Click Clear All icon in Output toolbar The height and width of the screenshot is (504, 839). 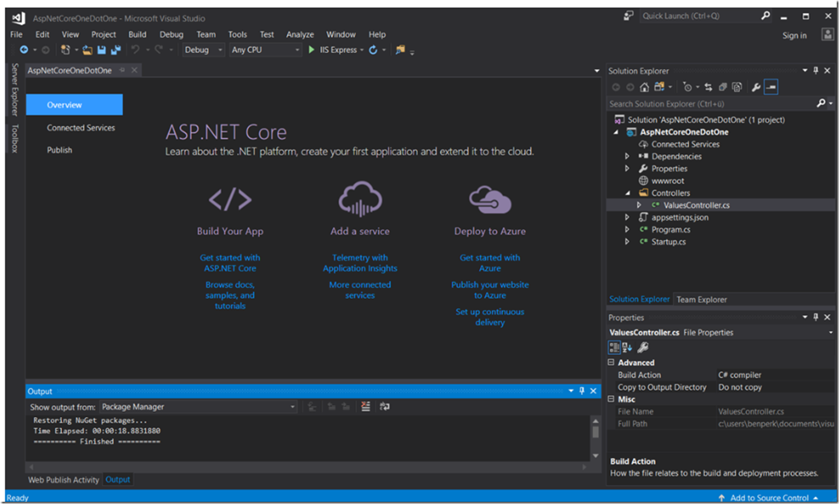[365, 406]
